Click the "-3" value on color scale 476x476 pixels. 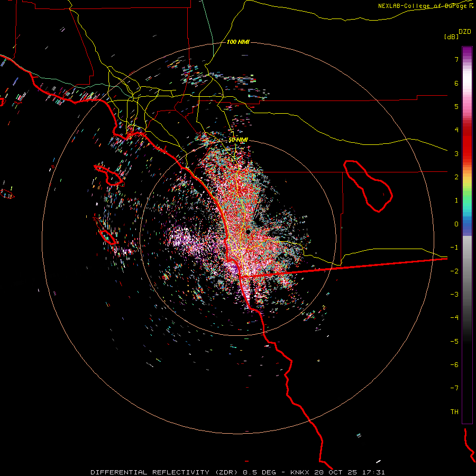click(454, 295)
